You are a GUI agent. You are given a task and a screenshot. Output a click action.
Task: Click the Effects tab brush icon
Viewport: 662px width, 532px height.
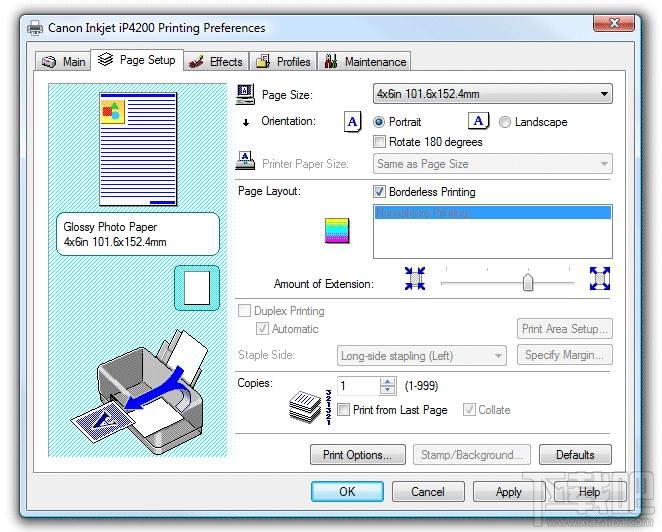196,62
